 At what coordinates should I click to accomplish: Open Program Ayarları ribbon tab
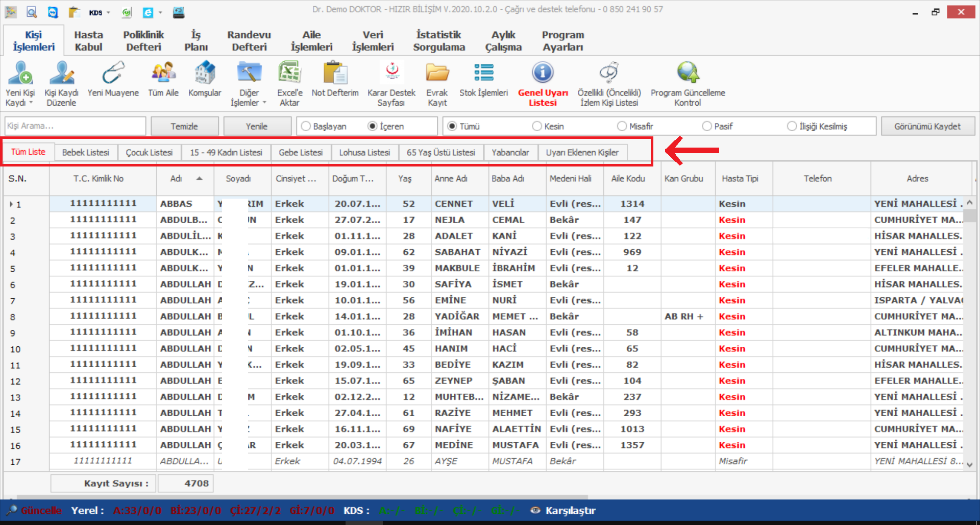563,41
